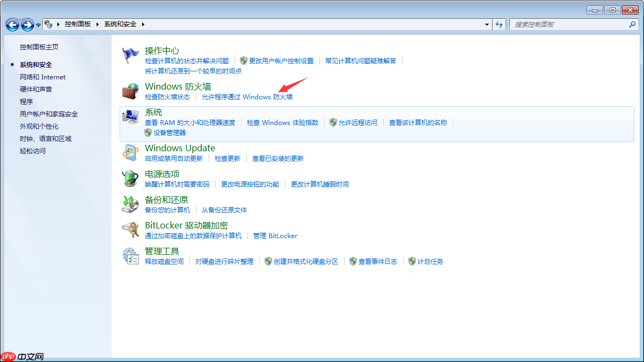
Task: Click the shield icon beside 设备管理器
Action: click(147, 132)
